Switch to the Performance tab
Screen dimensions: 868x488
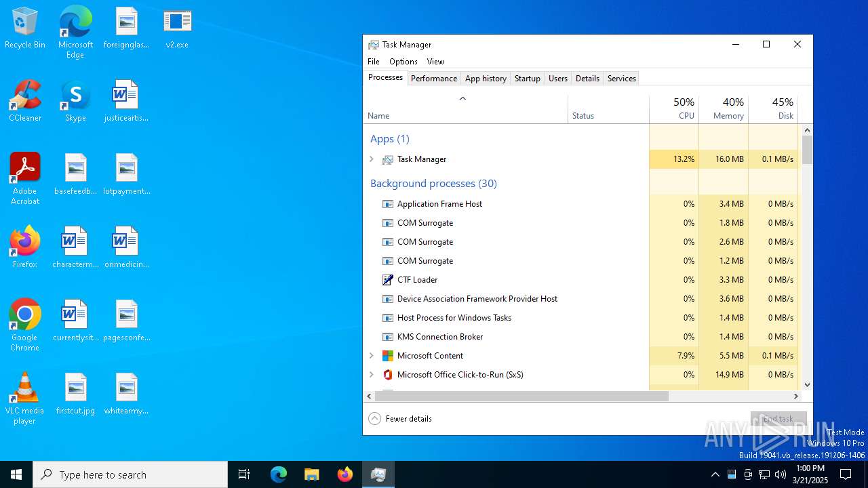[x=434, y=79]
